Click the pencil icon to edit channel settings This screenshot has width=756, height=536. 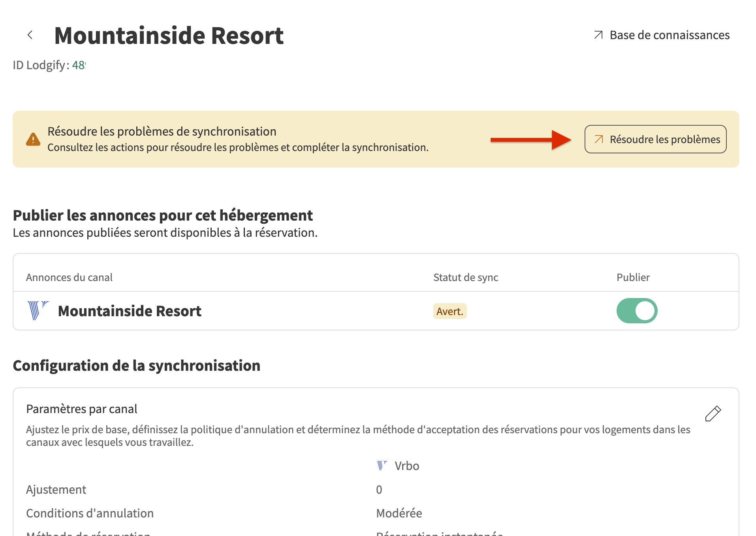click(x=713, y=414)
